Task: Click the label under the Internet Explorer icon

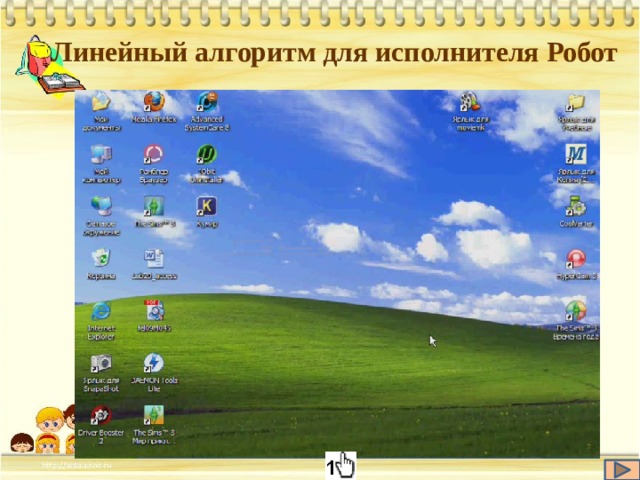Action: click(x=101, y=333)
